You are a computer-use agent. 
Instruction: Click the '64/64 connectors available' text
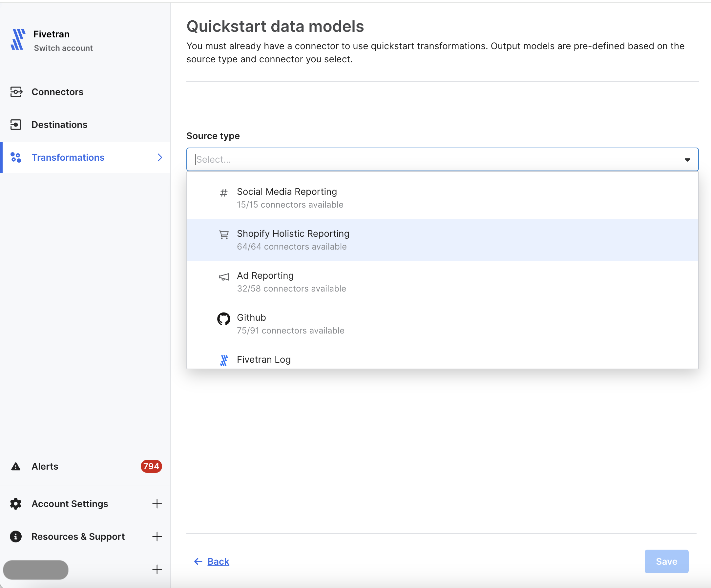291,247
